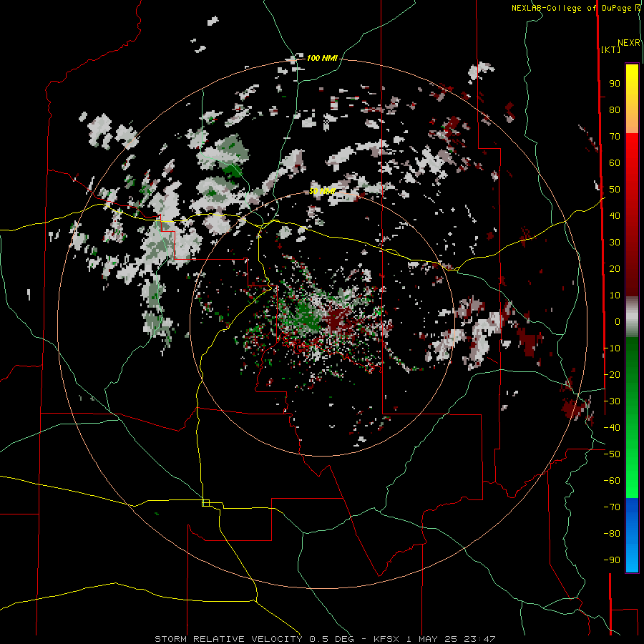Viewport: 644px width, 644px height.
Task: Click the -10 value on the velocity scale
Action: click(612, 348)
